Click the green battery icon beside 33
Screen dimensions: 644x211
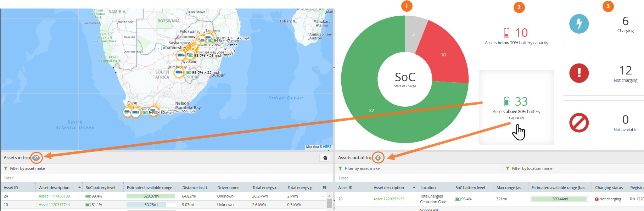506,101
